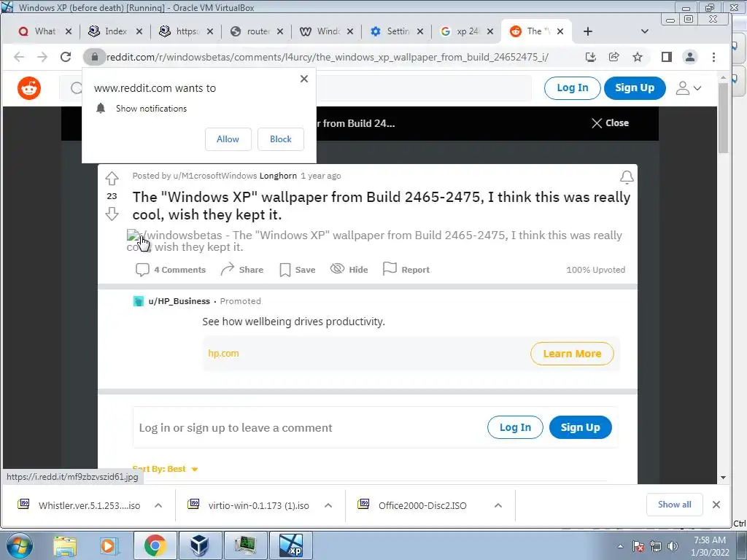The width and height of the screenshot is (747, 560).
Task: Click the post notification bell icon
Action: pyautogui.click(x=627, y=177)
